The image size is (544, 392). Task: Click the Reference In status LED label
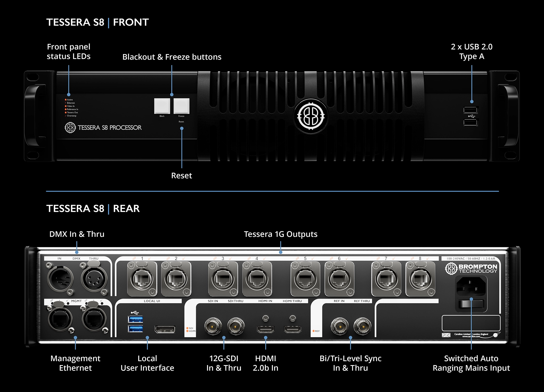(73, 109)
